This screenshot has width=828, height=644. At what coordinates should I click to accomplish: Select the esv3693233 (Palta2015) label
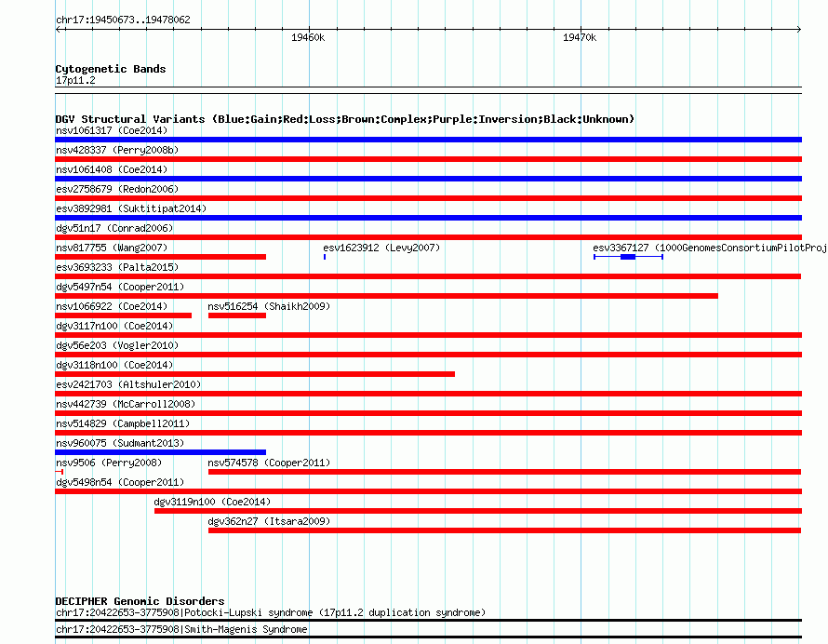click(117, 267)
